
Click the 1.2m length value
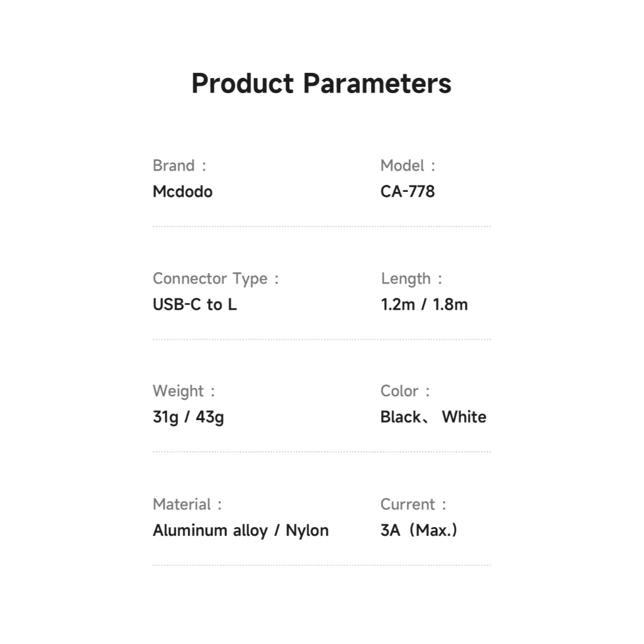coord(398,305)
